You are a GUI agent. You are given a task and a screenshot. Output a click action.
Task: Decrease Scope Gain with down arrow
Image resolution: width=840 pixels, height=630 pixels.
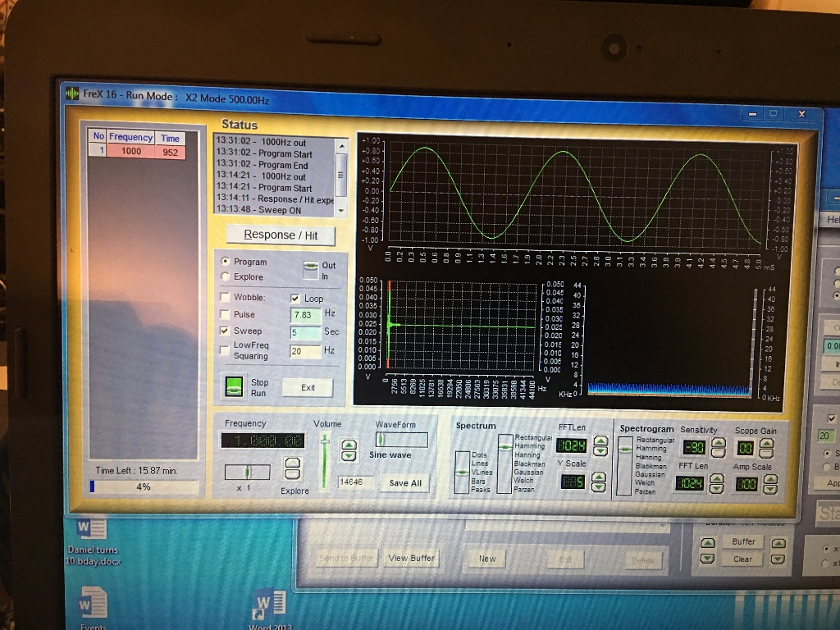[767, 454]
